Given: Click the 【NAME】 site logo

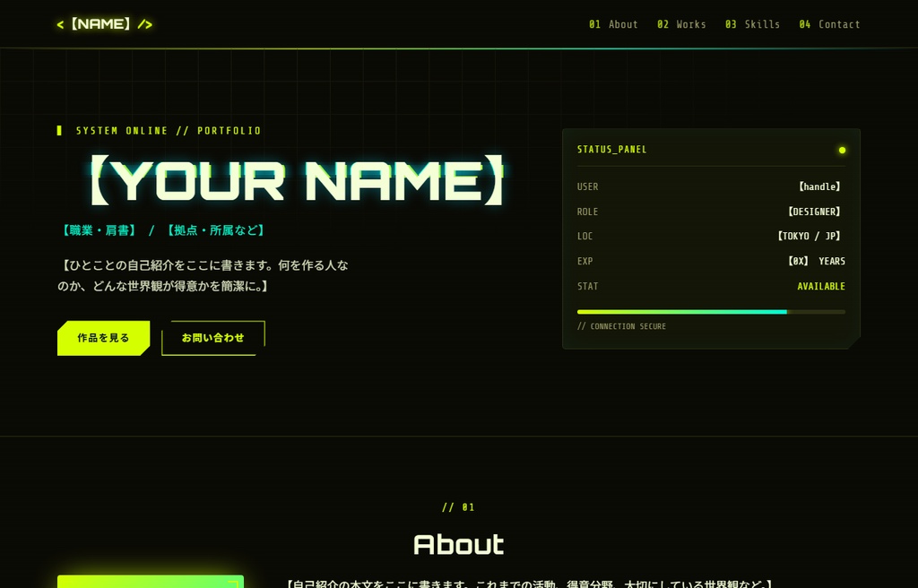Looking at the screenshot, I should click(x=104, y=24).
